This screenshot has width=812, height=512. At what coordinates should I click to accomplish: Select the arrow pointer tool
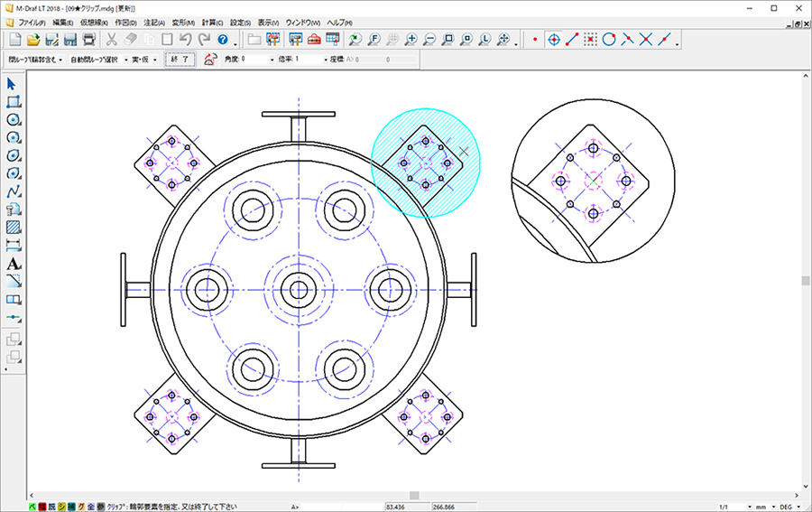[x=14, y=84]
